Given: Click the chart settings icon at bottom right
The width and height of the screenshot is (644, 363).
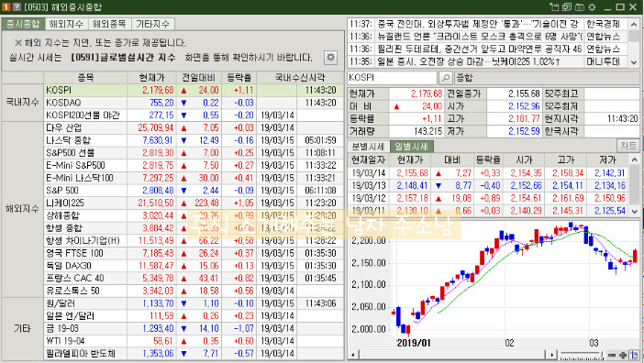Looking at the screenshot, I should [x=634, y=355].
